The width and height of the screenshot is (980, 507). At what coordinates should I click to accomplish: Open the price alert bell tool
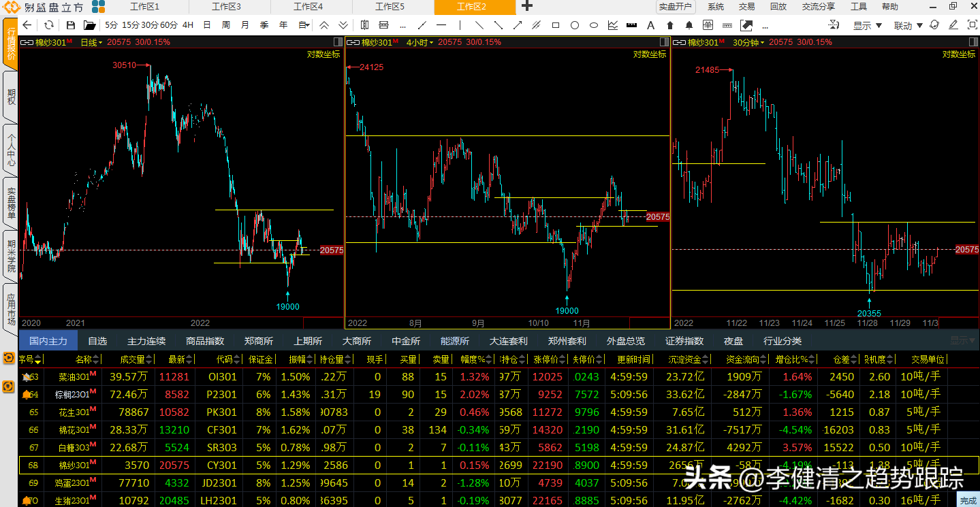pos(689,25)
